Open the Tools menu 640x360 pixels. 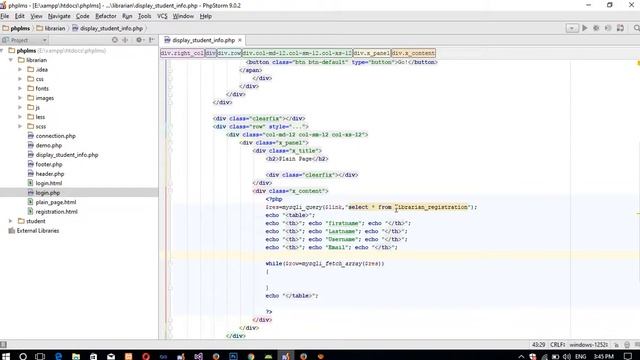pyautogui.click(x=144, y=16)
